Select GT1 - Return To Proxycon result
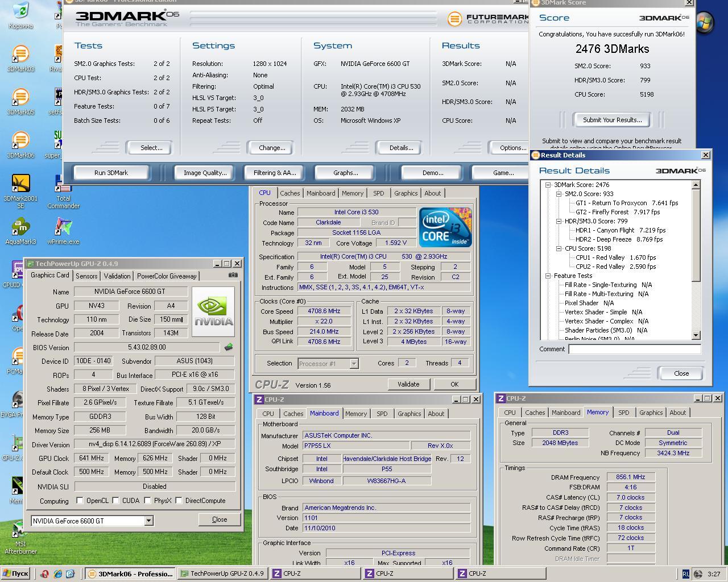728x582 pixels. pos(627,203)
